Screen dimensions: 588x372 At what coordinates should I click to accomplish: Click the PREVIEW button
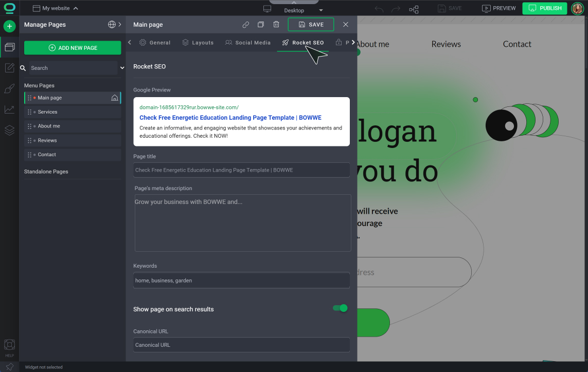(x=499, y=8)
